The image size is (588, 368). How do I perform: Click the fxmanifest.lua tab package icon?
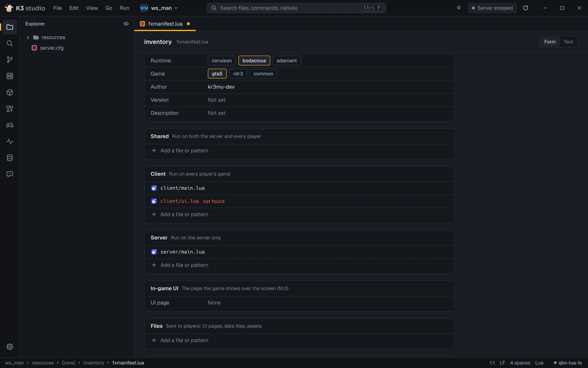tap(143, 24)
